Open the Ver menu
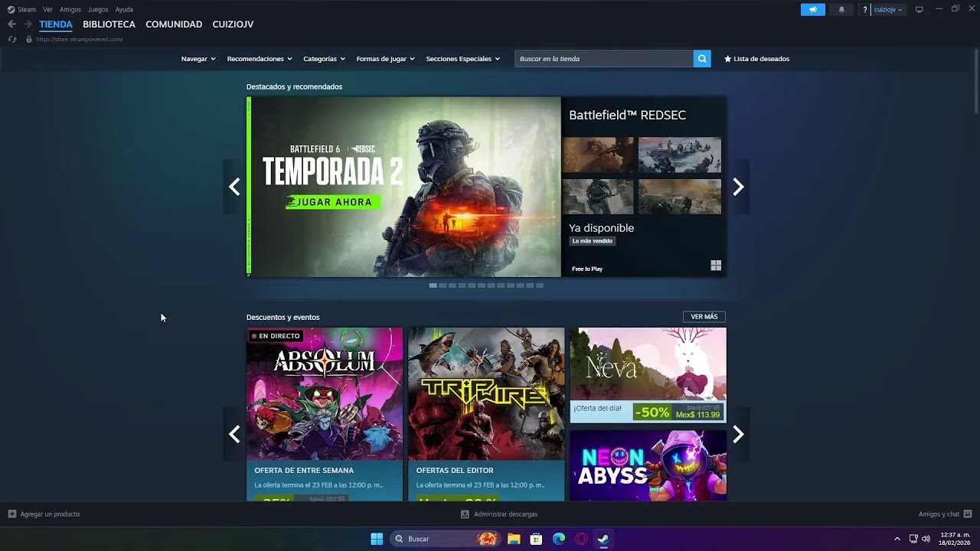Screen dimensions: 980x551 pyautogui.click(x=47, y=9)
